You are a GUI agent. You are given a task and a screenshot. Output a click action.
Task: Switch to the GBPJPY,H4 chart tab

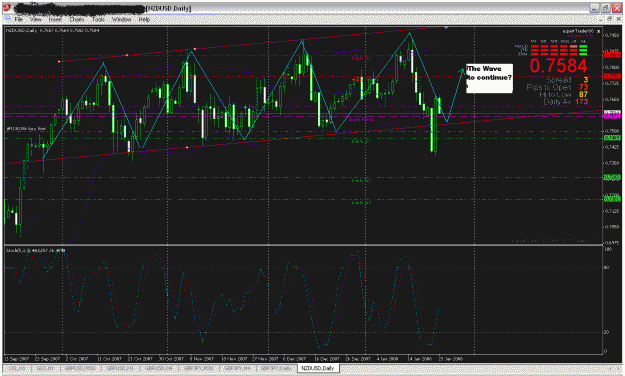pyautogui.click(x=238, y=368)
